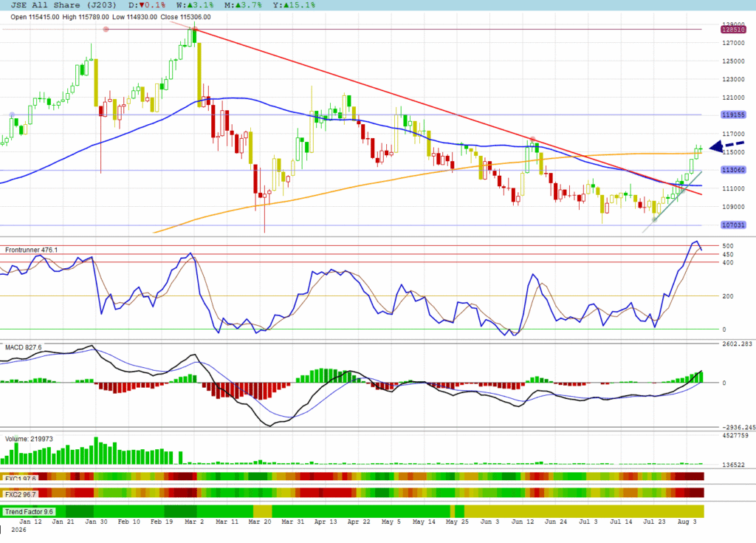Viewport: 756px width, 543px height.
Task: Click the High 115789.00 value
Action: pos(86,17)
